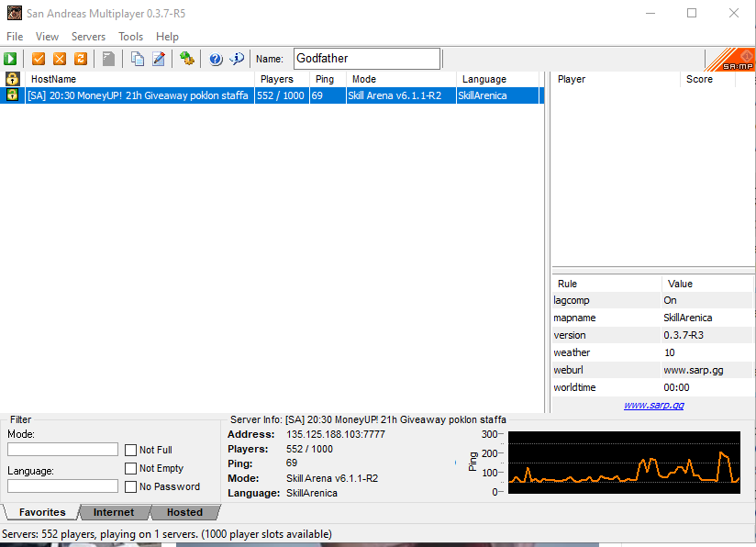Toggle the Not Empty filter checkbox

coord(131,468)
